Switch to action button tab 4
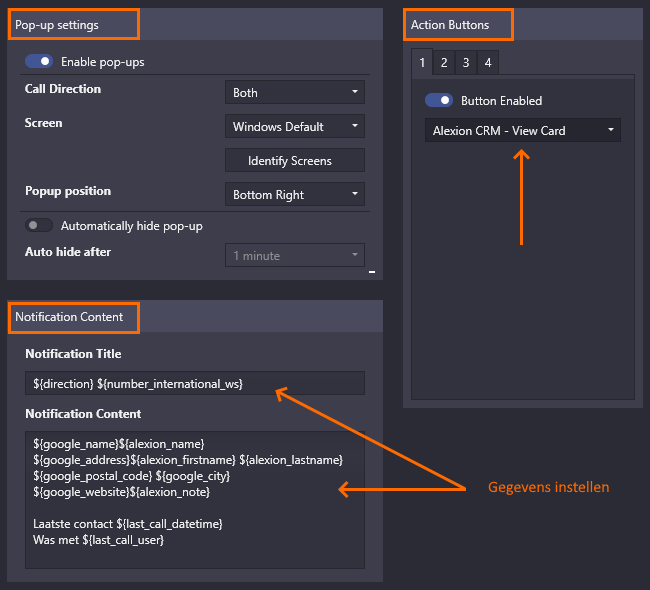This screenshot has height=590, width=650. (488, 63)
